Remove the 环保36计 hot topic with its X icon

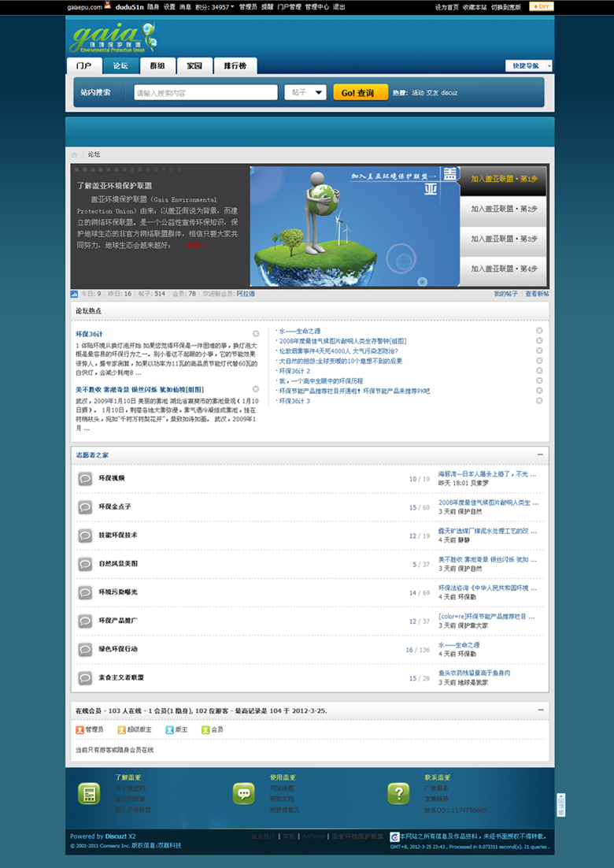256,334
